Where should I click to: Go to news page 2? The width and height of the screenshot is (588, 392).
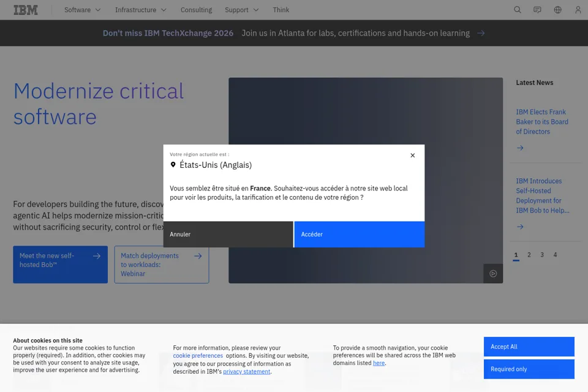point(529,255)
